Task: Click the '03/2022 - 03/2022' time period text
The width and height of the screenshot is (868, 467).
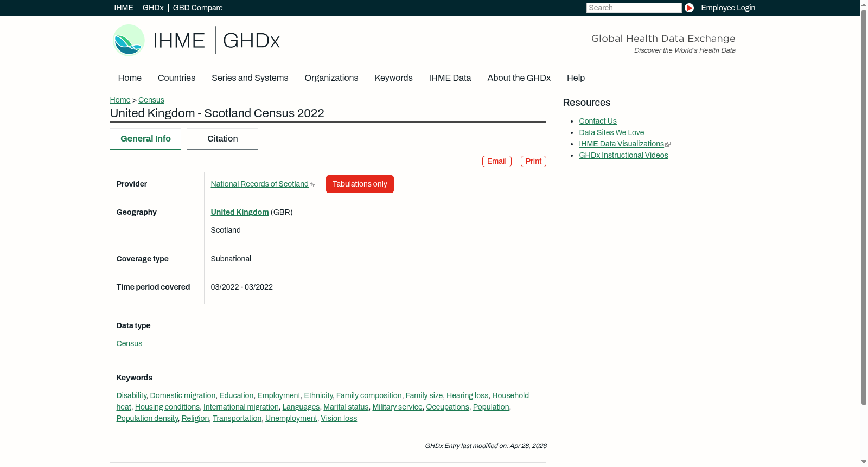Action: 241,287
